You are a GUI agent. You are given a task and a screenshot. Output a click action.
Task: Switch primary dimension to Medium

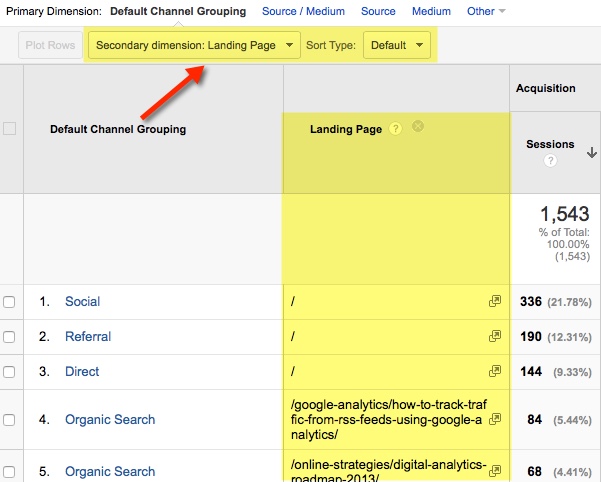pyautogui.click(x=431, y=11)
